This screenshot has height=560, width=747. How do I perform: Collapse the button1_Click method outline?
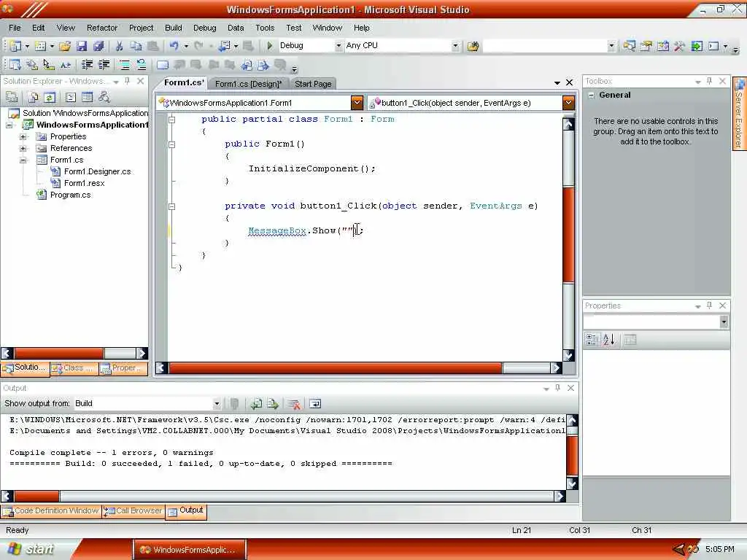click(x=172, y=206)
